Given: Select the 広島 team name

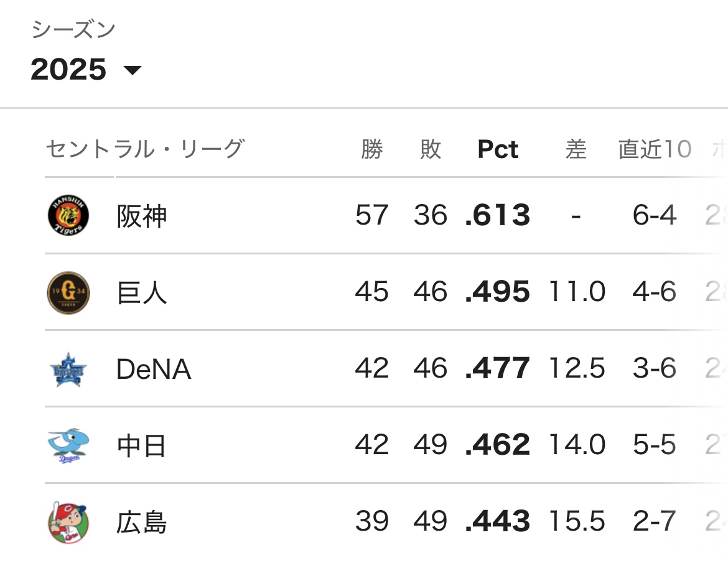Looking at the screenshot, I should click(141, 522).
